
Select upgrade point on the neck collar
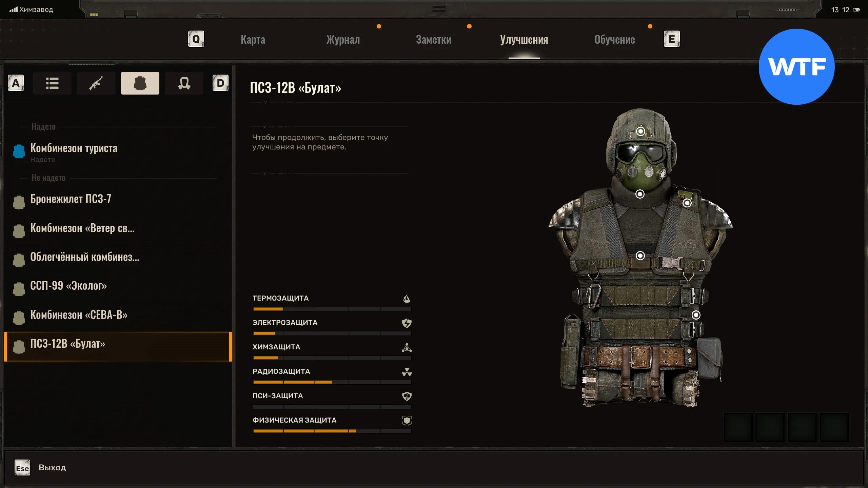pos(640,194)
